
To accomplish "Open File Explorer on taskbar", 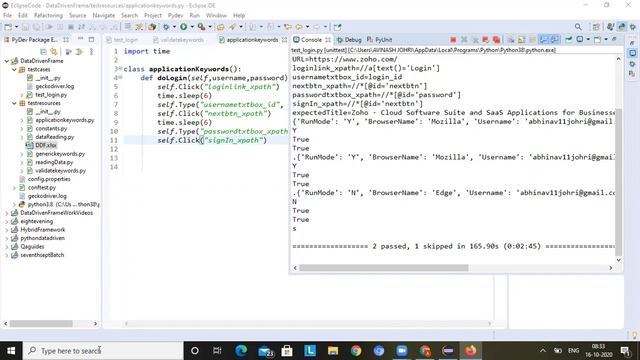I will (333, 351).
